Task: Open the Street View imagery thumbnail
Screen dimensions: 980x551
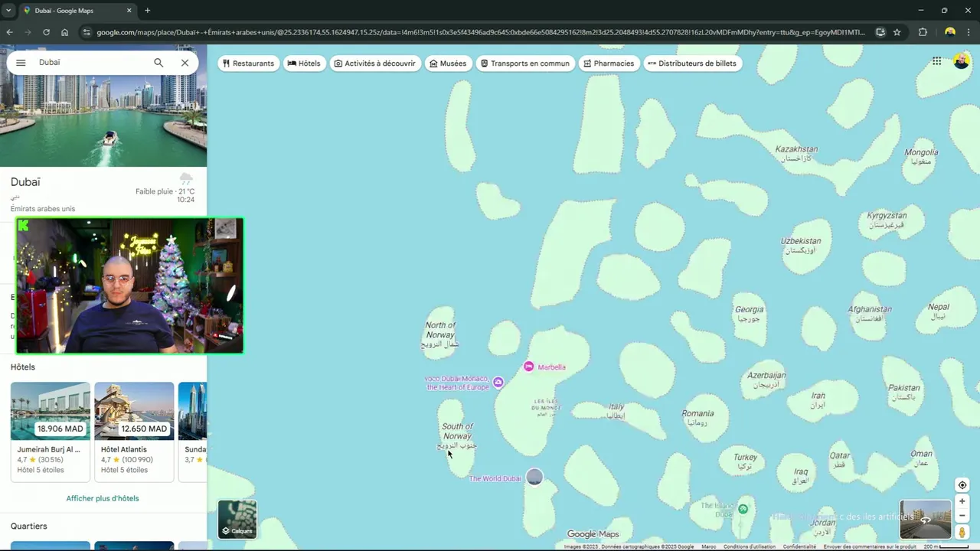Action: click(x=926, y=520)
